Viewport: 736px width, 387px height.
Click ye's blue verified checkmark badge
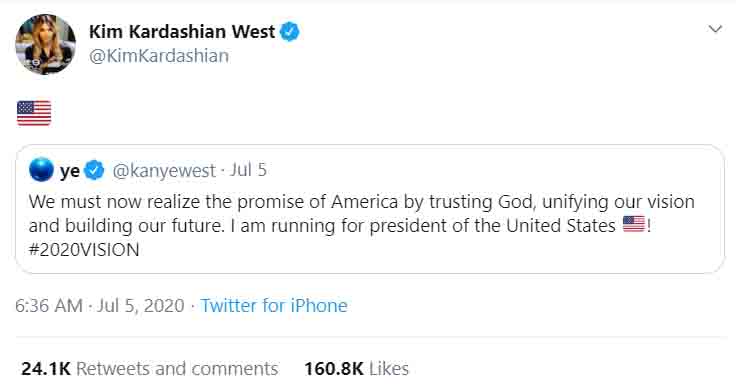coord(94,170)
